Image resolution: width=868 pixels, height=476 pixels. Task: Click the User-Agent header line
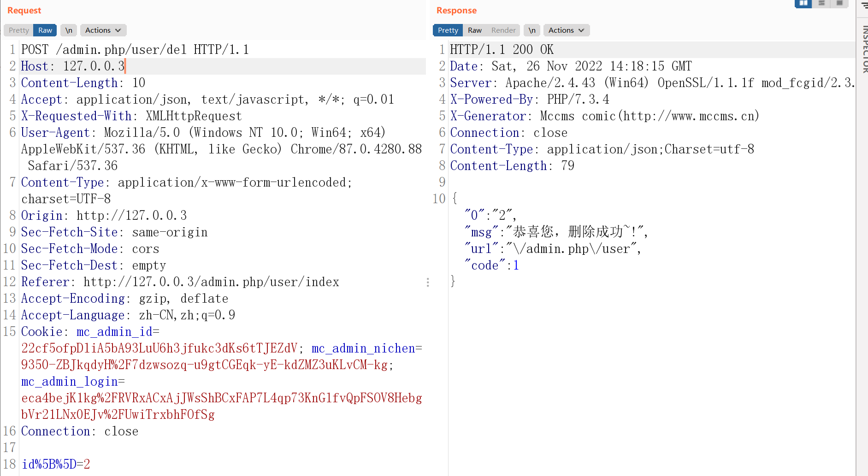221,149
